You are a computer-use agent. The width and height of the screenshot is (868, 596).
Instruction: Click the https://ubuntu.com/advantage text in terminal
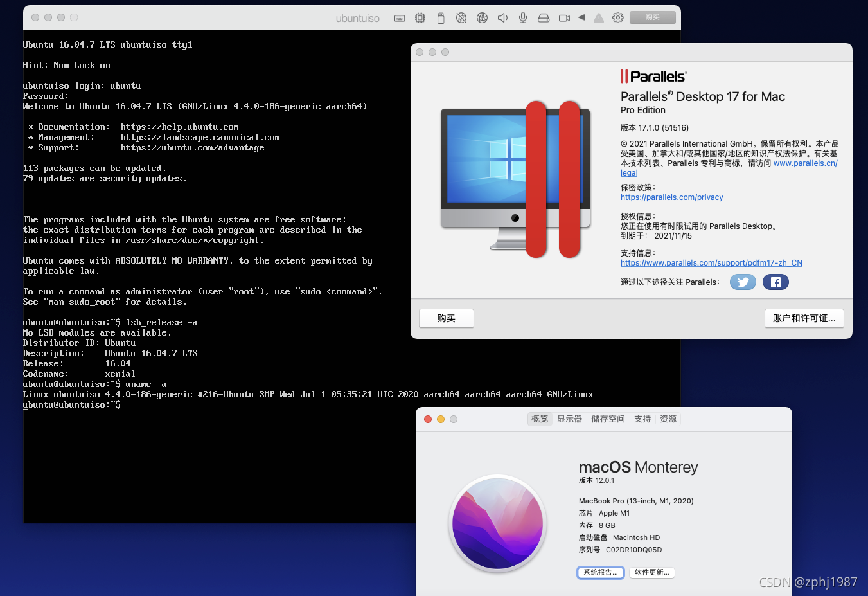(192, 148)
